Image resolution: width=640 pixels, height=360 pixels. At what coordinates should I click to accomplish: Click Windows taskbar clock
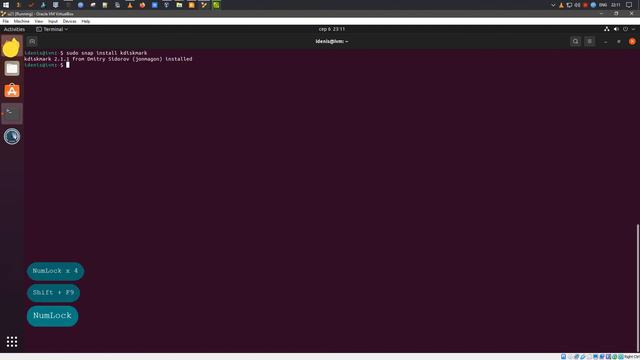click(616, 5)
